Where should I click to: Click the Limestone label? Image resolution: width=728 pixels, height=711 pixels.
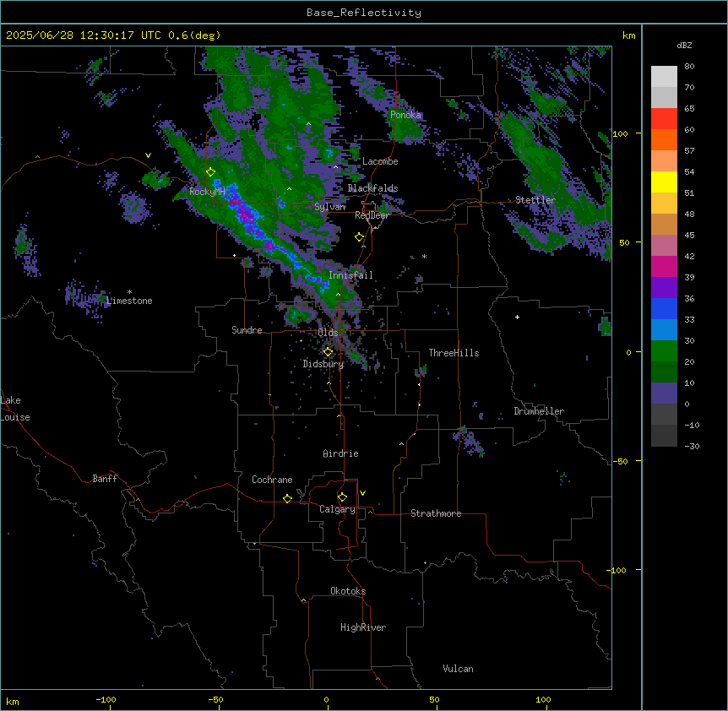[129, 301]
